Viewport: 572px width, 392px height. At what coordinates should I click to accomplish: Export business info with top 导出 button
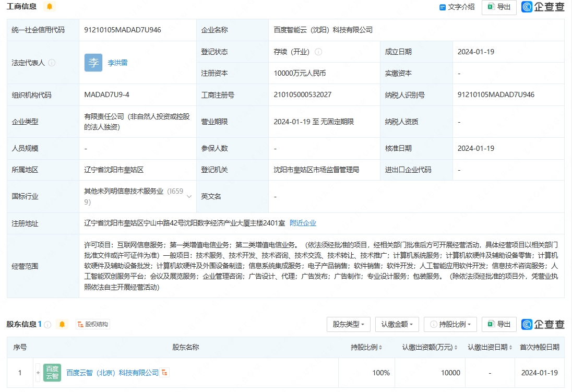[499, 7]
